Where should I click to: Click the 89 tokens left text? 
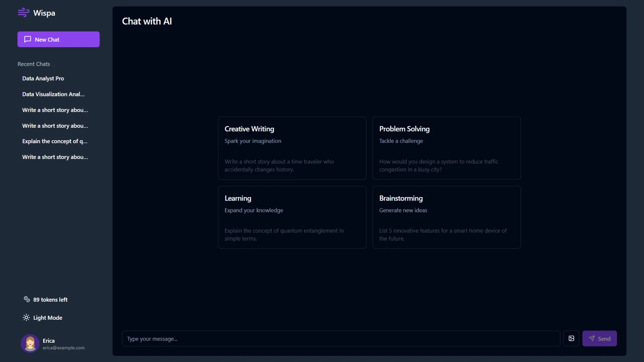click(50, 300)
